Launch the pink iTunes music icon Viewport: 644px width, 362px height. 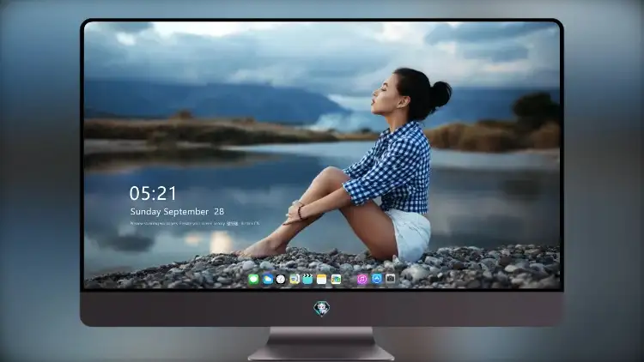(362, 280)
